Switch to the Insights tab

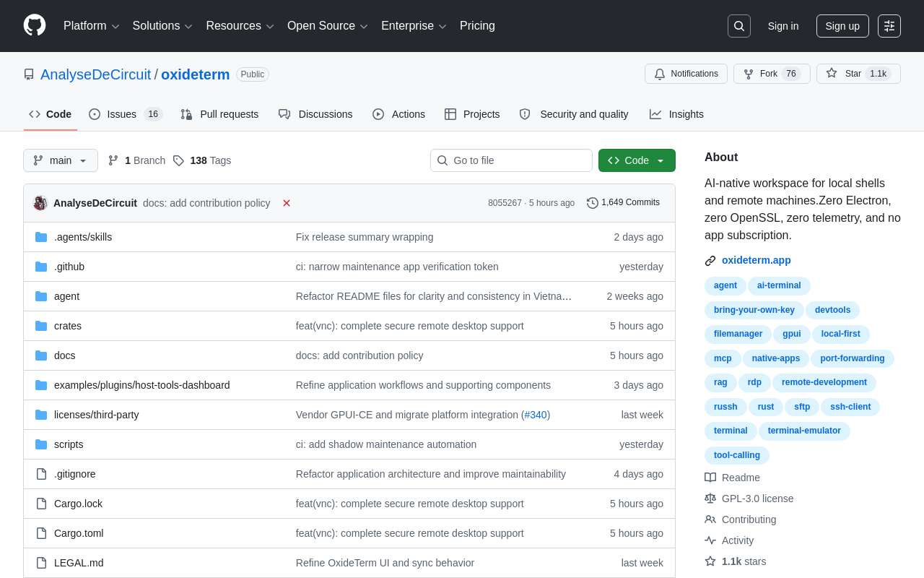click(676, 114)
